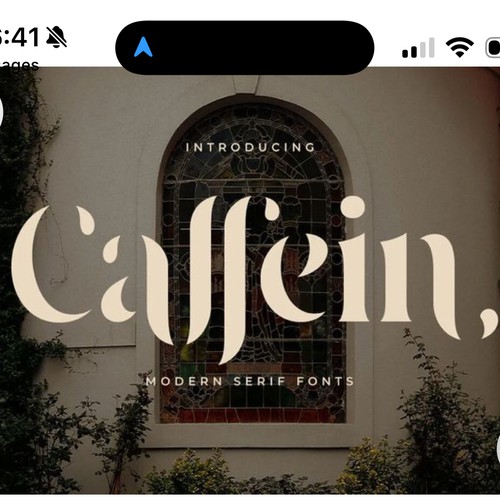Click the dot of the letter i in Caffein

(x=354, y=207)
